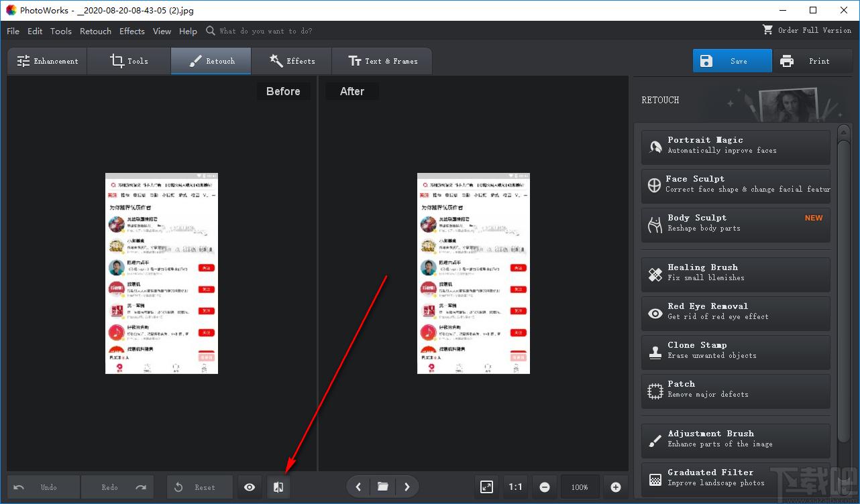This screenshot has width=860, height=504.
Task: Click the RETOUCH panel heading
Action: tap(660, 100)
